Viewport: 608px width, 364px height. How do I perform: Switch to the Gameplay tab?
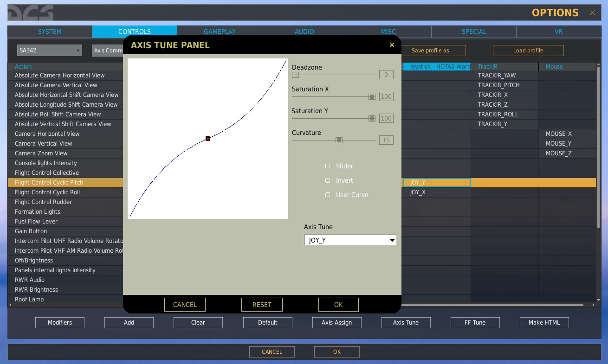[x=220, y=32]
